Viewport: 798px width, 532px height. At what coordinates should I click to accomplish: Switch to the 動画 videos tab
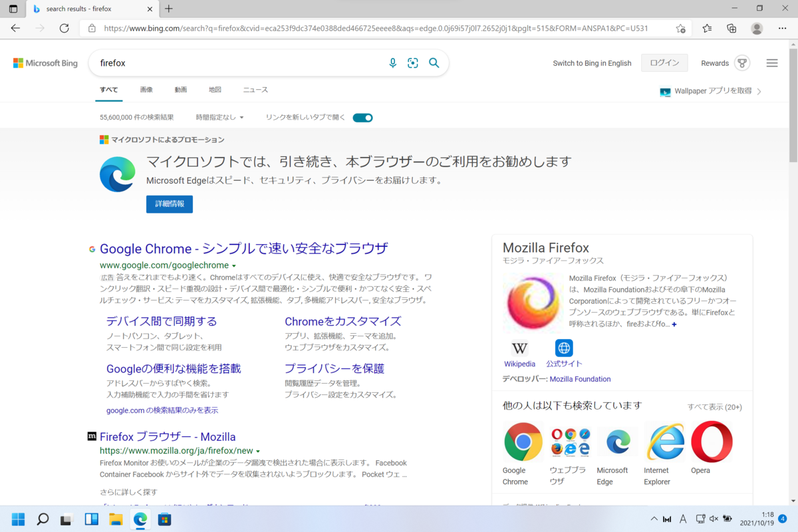tap(181, 90)
